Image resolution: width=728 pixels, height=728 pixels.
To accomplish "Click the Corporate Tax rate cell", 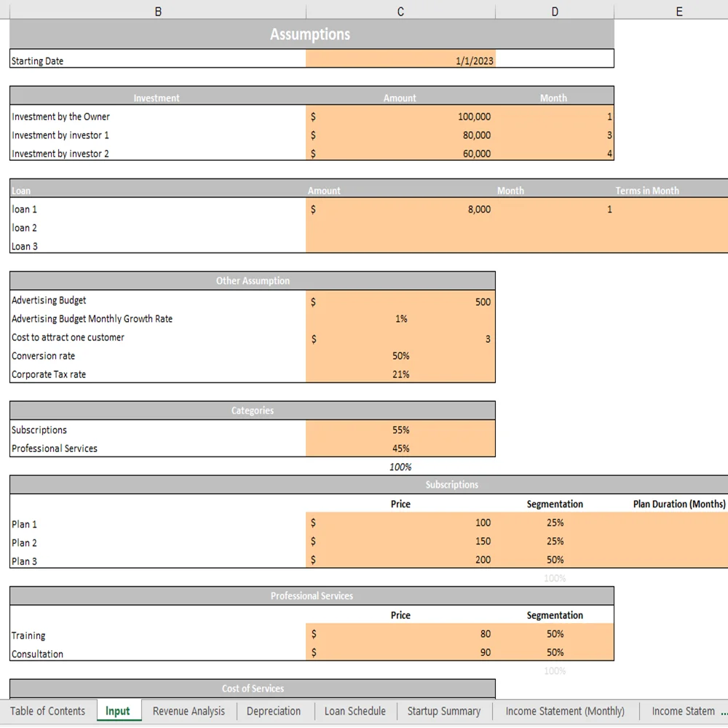I will click(400, 374).
